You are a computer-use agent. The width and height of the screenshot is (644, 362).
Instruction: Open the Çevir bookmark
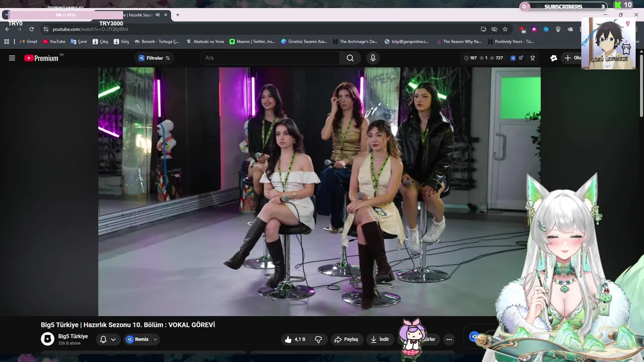point(79,42)
